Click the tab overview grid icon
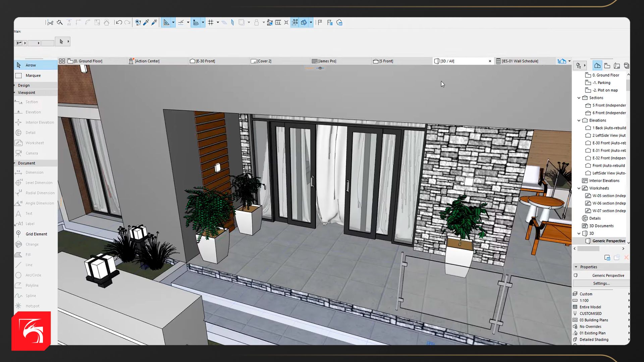Image resolution: width=644 pixels, height=362 pixels. click(x=62, y=61)
